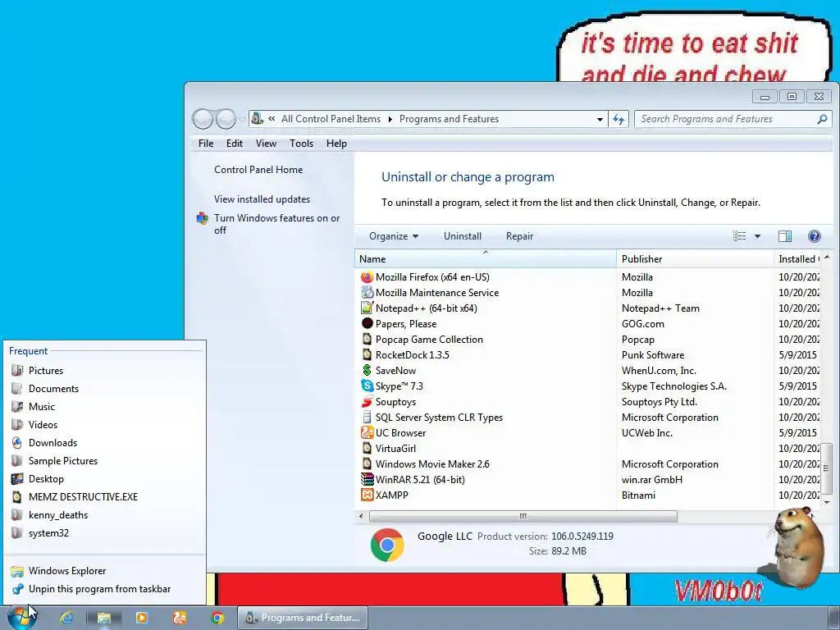Viewport: 840px width, 630px height.
Task: Click the RocketDock 1.3.5 icon
Action: click(367, 354)
